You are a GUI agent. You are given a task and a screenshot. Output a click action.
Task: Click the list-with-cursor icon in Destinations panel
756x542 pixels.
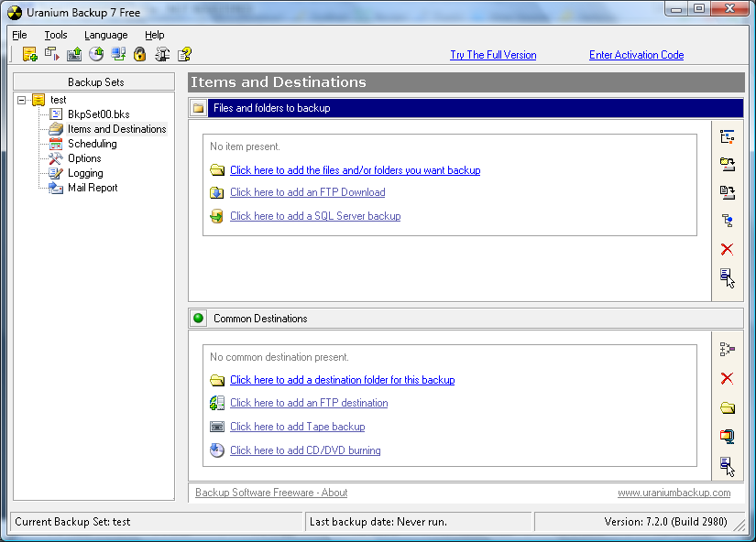tap(727, 466)
